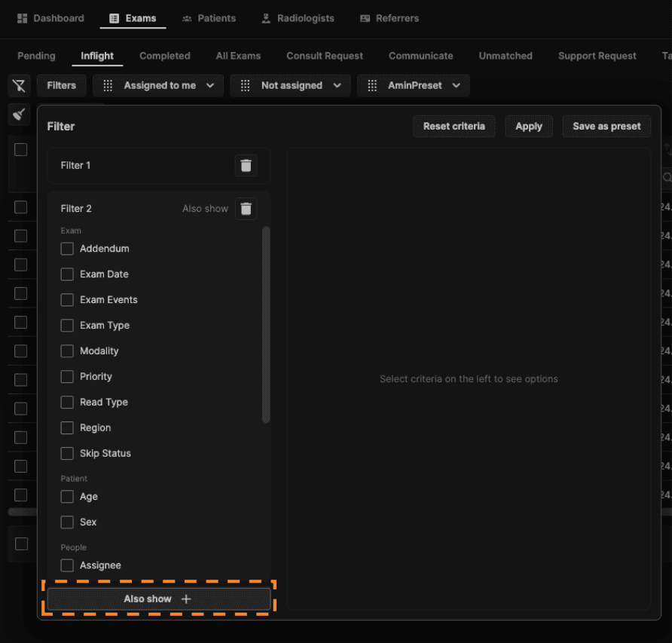Click the Patient section heading
Image resolution: width=672 pixels, height=643 pixels.
(74, 479)
